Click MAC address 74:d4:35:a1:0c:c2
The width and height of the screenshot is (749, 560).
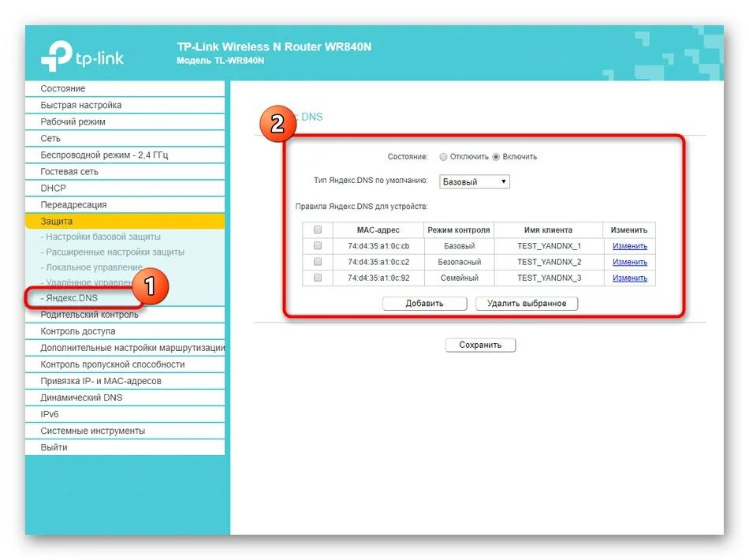(378, 262)
